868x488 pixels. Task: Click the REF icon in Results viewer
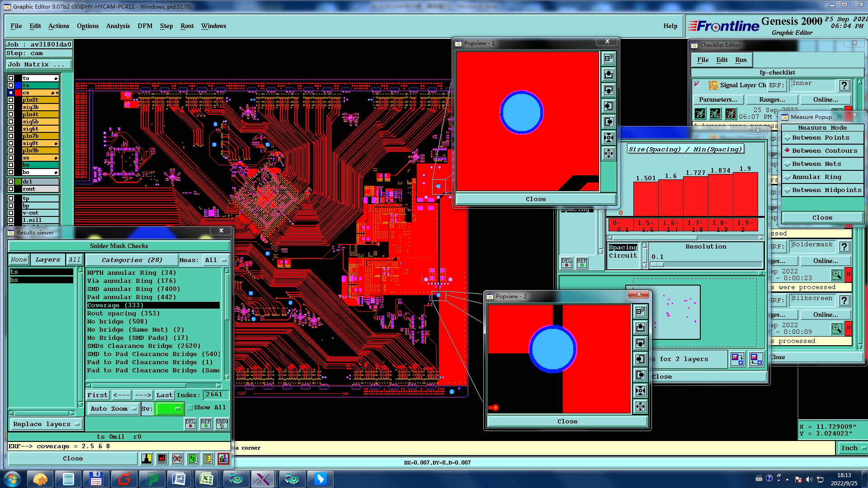tap(206, 423)
